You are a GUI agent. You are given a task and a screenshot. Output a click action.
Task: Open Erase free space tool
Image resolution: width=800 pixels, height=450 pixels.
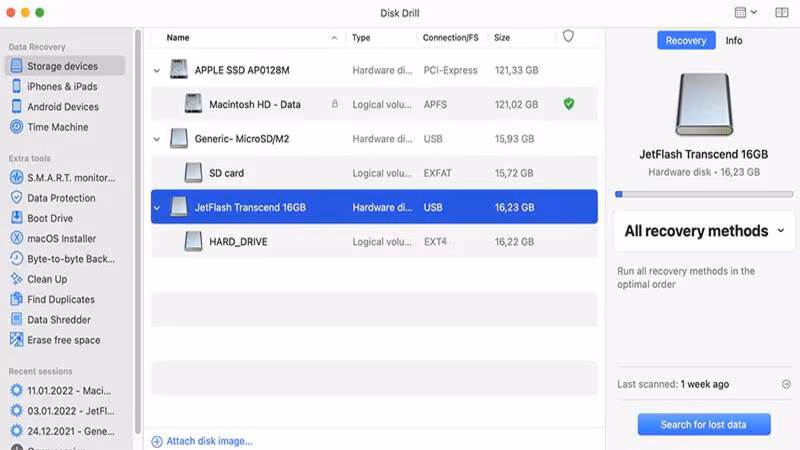(x=55, y=340)
